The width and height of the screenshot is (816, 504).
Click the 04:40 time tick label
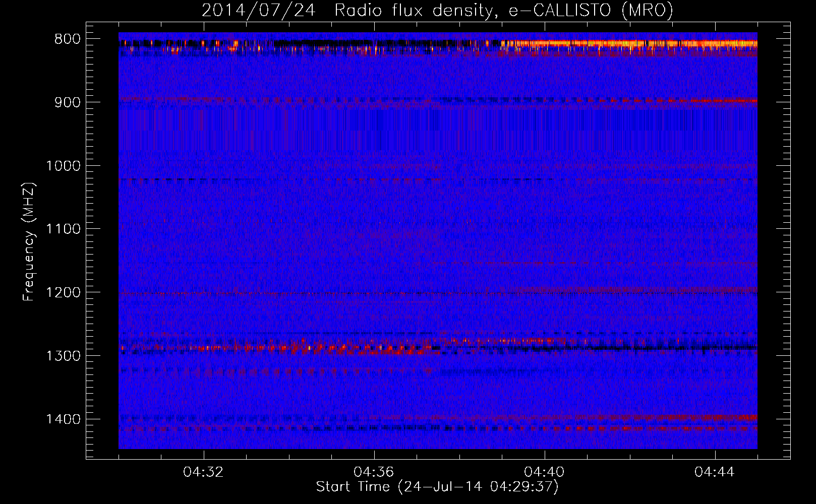545,472
